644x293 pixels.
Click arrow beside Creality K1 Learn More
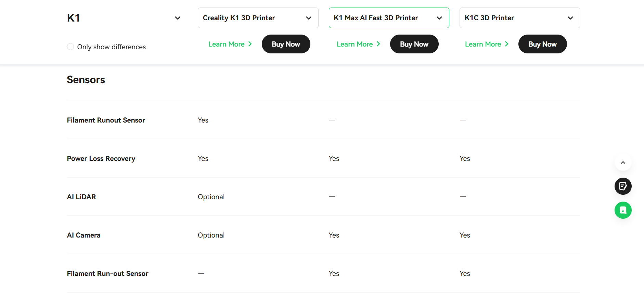click(250, 44)
